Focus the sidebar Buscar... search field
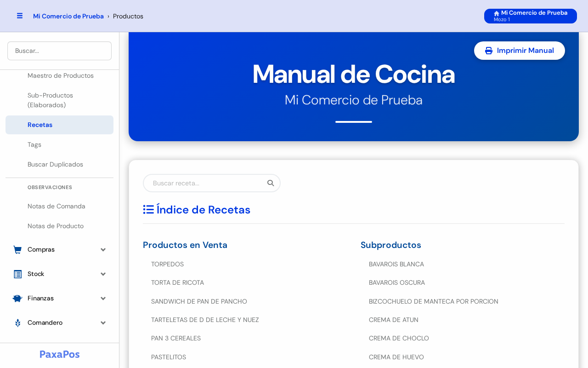 point(60,51)
